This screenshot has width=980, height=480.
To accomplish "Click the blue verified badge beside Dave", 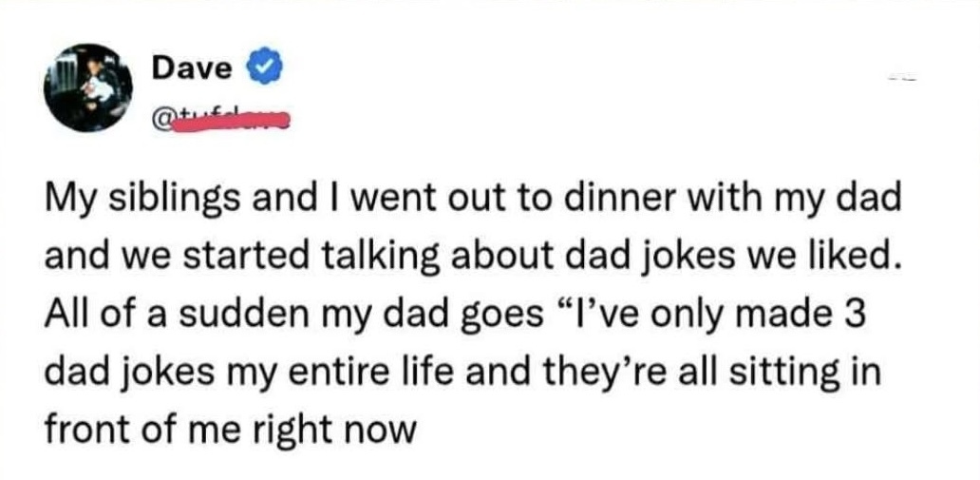I will coord(260,68).
